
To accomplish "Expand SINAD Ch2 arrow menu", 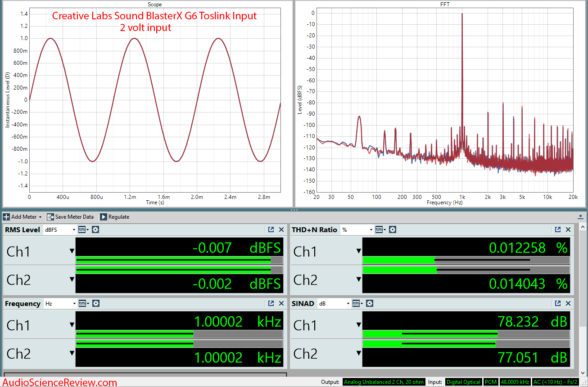I will pyautogui.click(x=358, y=353).
